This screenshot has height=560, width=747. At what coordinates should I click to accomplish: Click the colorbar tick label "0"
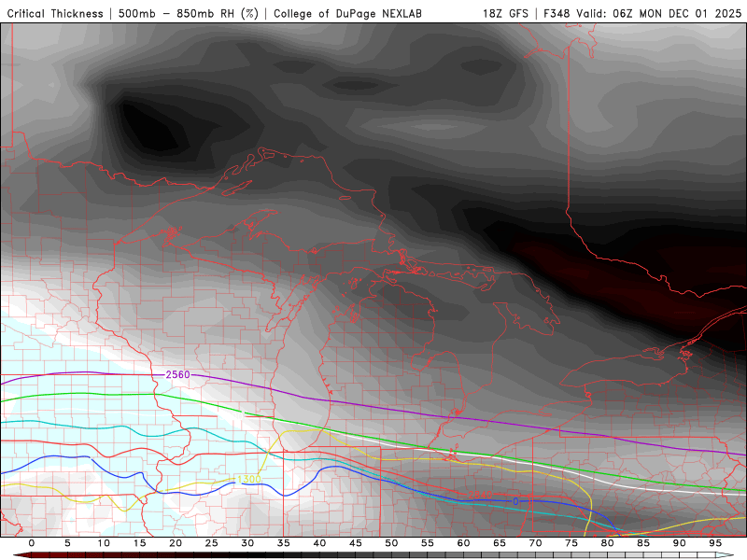click(x=32, y=543)
